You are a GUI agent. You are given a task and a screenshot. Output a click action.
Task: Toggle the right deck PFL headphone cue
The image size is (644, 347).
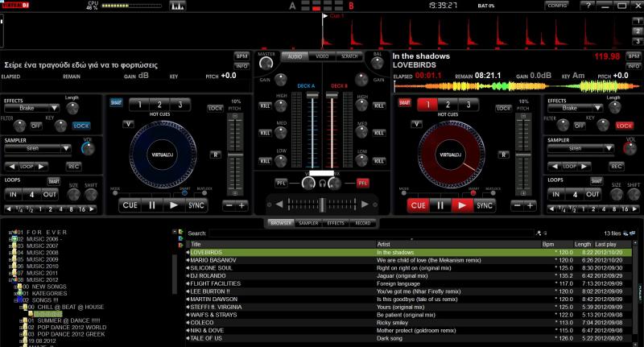tap(362, 183)
